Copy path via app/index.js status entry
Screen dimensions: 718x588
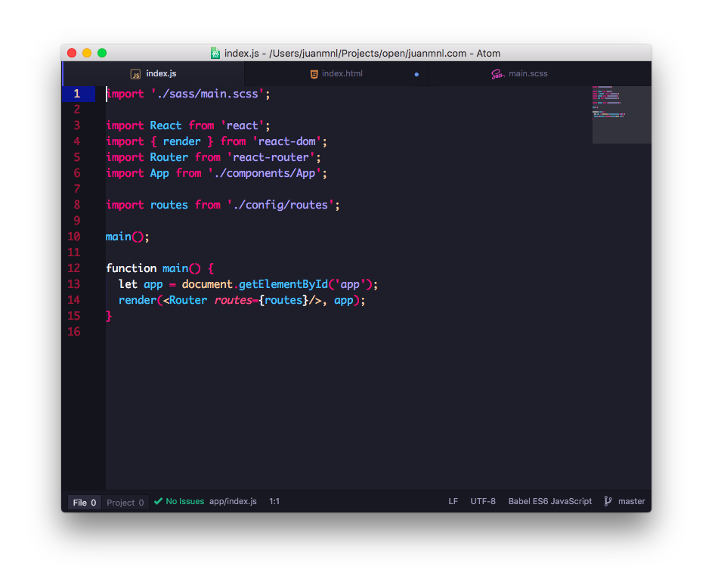233,501
